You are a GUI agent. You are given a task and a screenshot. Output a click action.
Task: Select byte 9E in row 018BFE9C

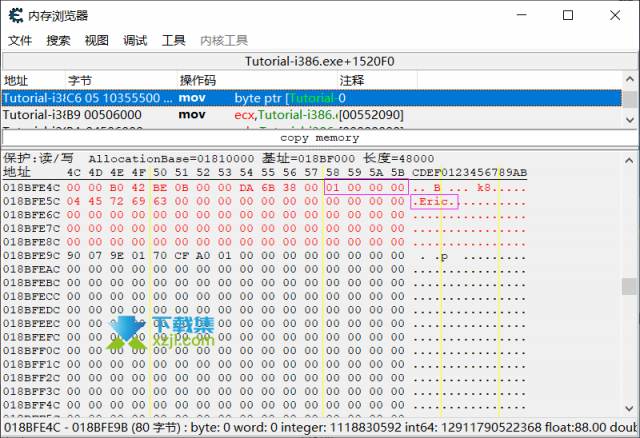[116, 256]
